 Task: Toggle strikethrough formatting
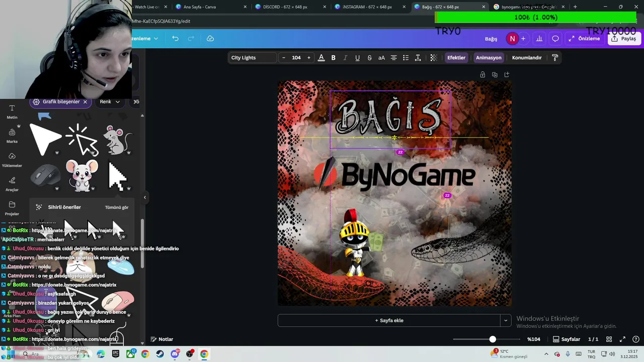point(369,58)
